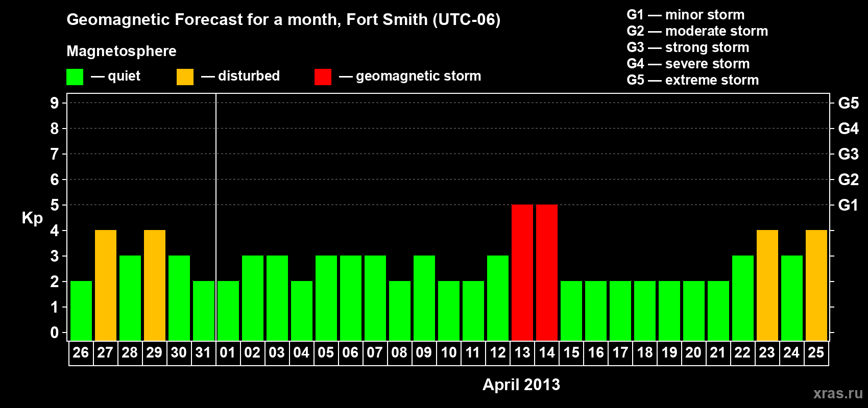Click the Kp axis value 9
The image size is (868, 408).
pos(55,103)
